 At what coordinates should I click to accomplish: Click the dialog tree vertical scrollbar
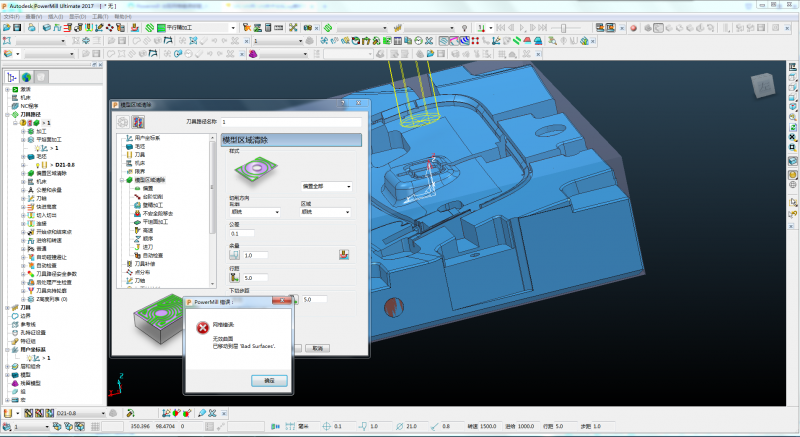point(213,210)
